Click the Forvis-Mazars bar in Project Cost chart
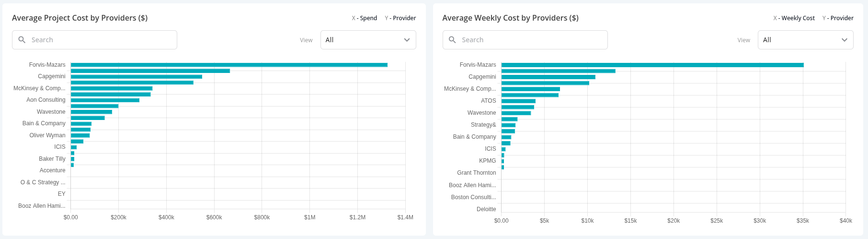The width and height of the screenshot is (868, 239). click(x=229, y=65)
